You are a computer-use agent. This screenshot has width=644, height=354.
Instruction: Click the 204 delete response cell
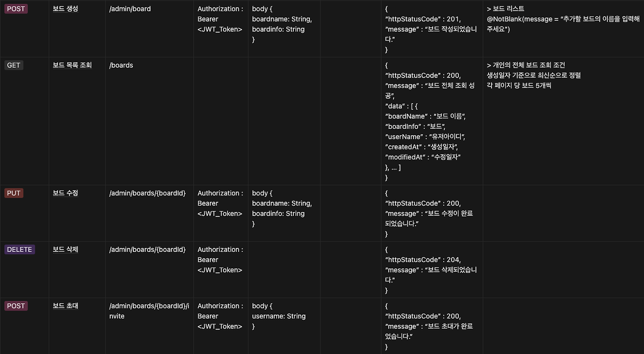(431, 270)
